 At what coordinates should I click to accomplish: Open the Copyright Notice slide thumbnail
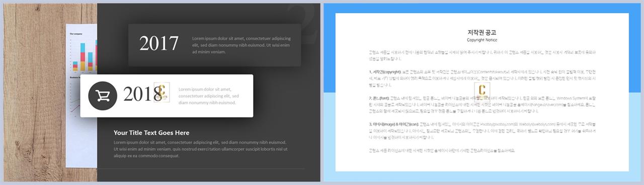[482, 92]
